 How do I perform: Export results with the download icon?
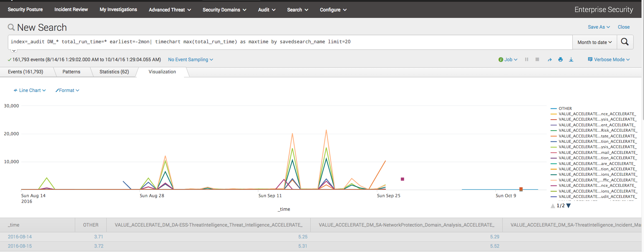coord(571,59)
